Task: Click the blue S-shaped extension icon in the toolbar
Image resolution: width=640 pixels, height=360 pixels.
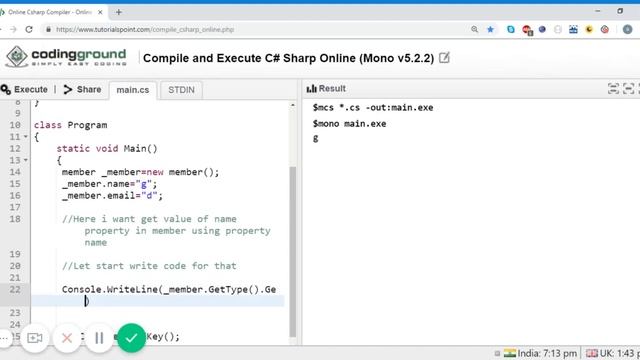Action: (511, 29)
